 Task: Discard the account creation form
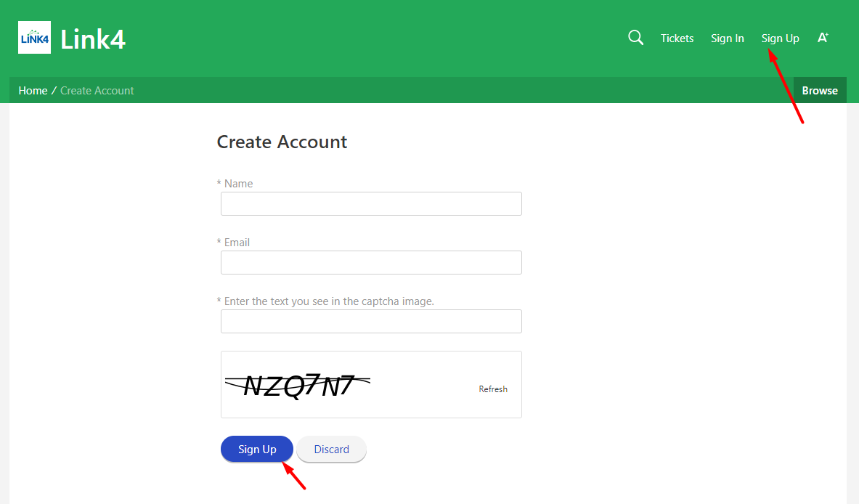[331, 450]
